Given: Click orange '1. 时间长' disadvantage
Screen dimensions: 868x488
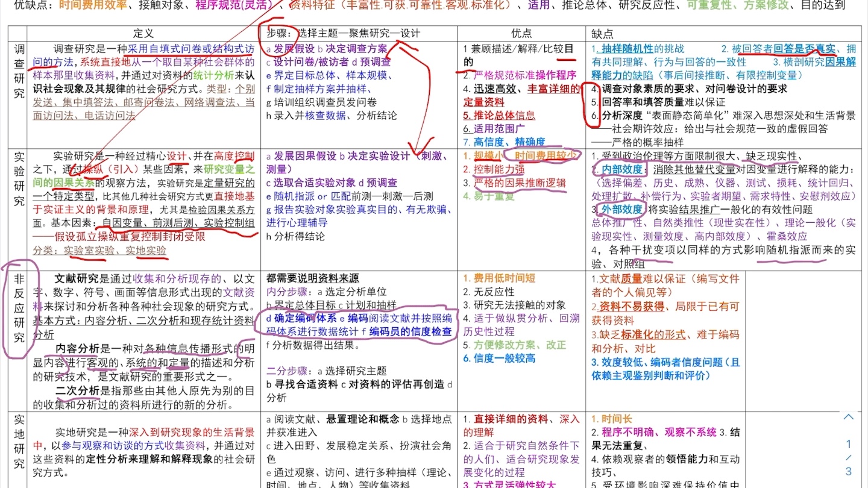Looking at the screenshot, I should [x=612, y=419].
